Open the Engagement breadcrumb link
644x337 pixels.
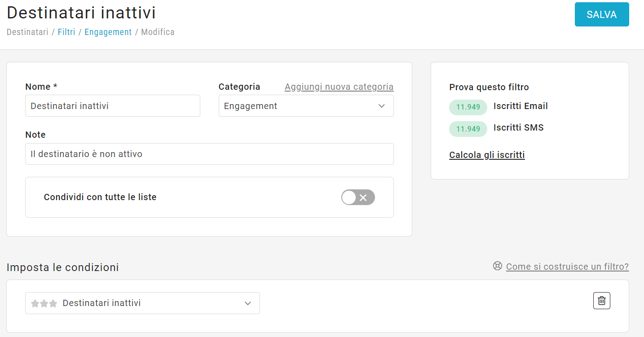coord(108,32)
